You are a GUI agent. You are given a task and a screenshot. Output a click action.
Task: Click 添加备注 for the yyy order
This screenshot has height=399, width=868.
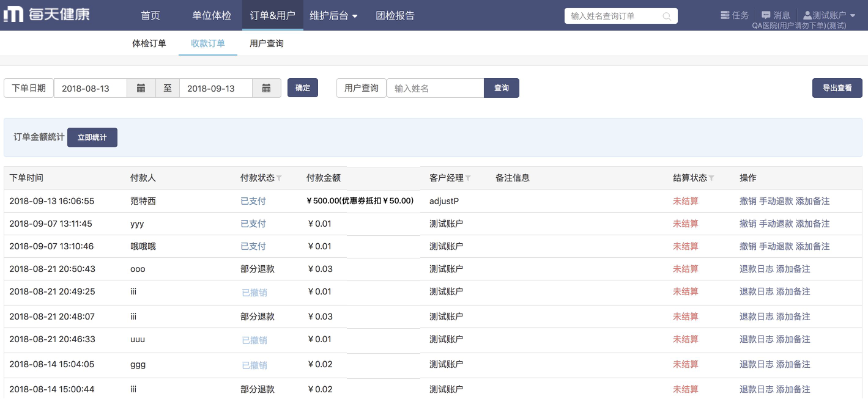(x=813, y=224)
